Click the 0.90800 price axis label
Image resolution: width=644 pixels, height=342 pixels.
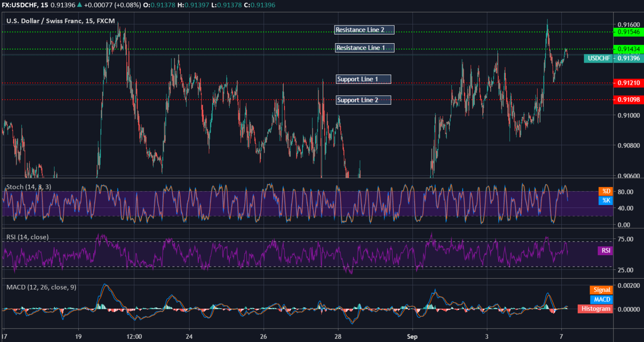(x=629, y=146)
